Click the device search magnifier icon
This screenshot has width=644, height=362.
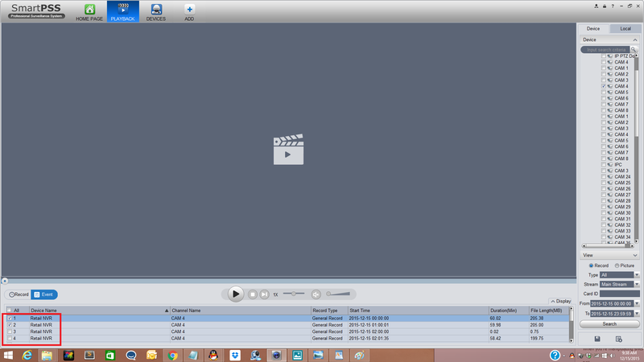coord(634,50)
